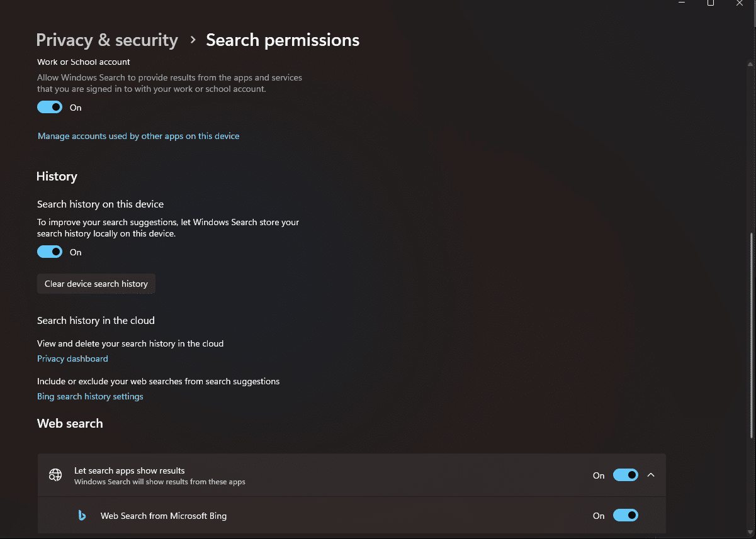
Task: Switch off Web Search from Microsoft Bing
Action: tap(626, 516)
